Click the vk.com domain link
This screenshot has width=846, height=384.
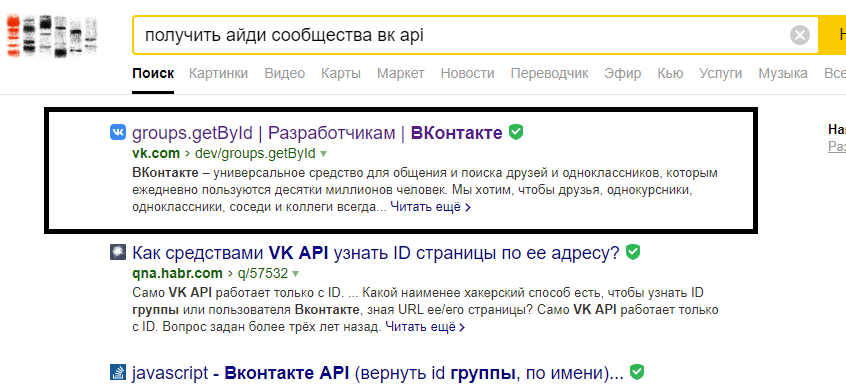[156, 154]
